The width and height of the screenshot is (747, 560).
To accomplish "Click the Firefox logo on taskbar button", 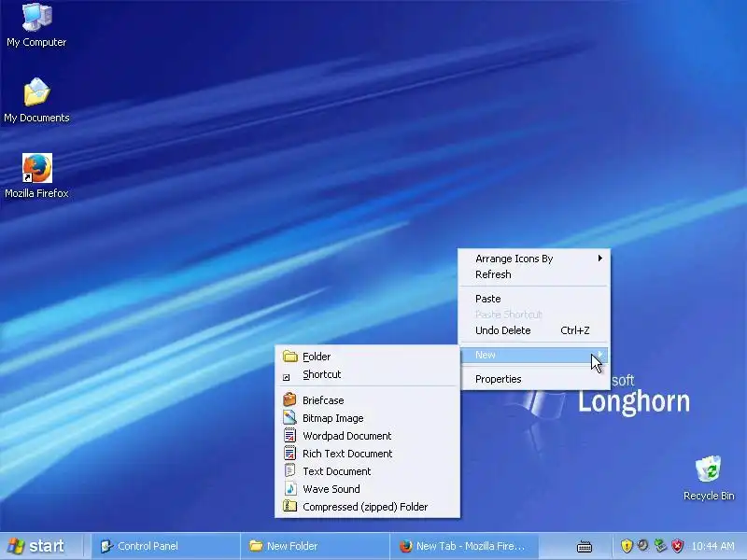I will pyautogui.click(x=406, y=546).
